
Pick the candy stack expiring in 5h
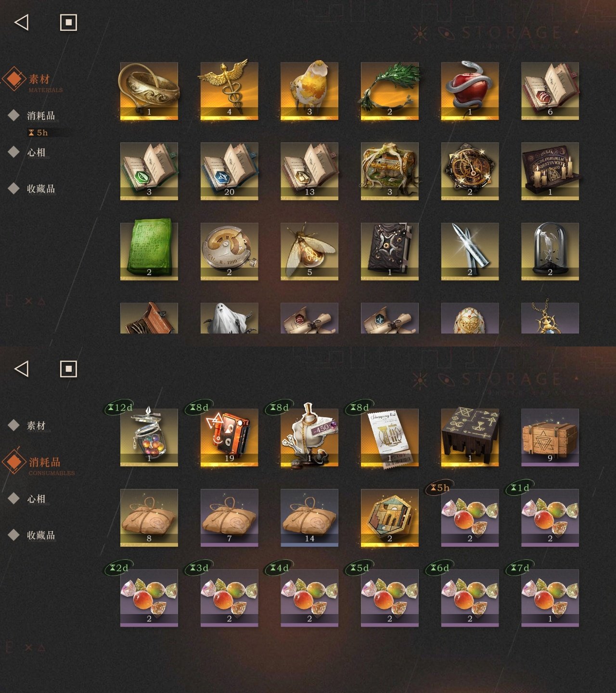[470, 518]
